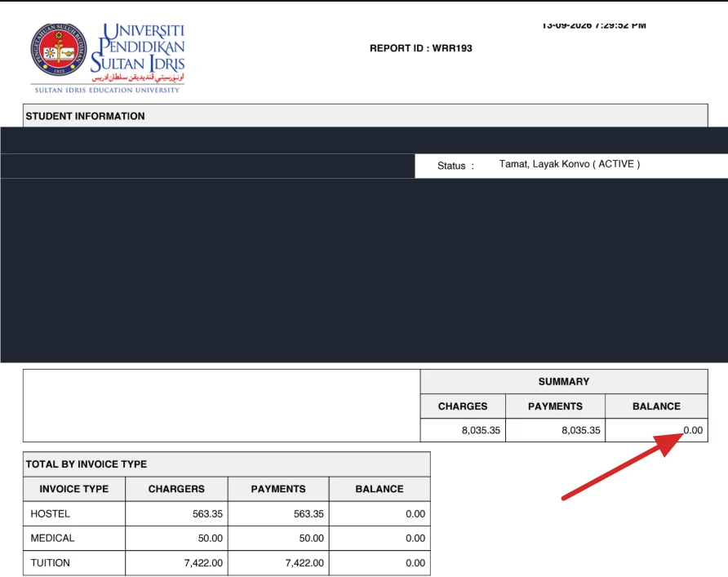Select the HOSTEL invoice row label
Screen dimensions: 728x577
(50, 514)
